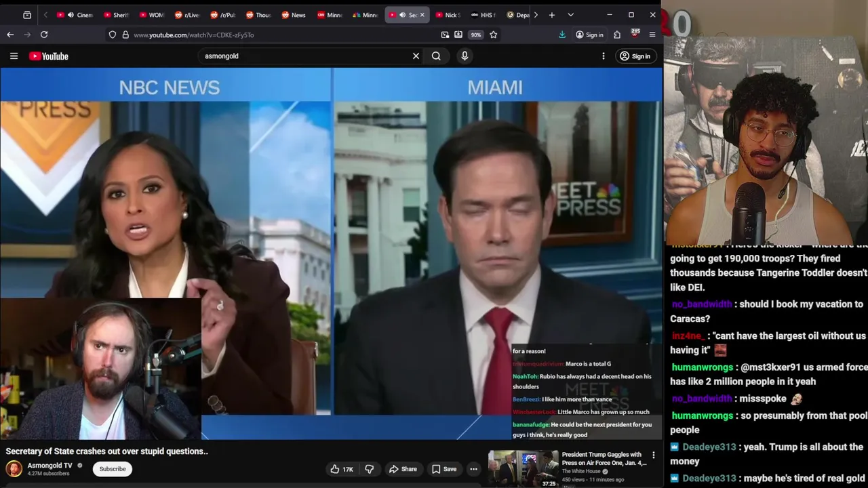The width and height of the screenshot is (868, 488).
Task: Start voice search with the microphone
Action: tap(465, 56)
